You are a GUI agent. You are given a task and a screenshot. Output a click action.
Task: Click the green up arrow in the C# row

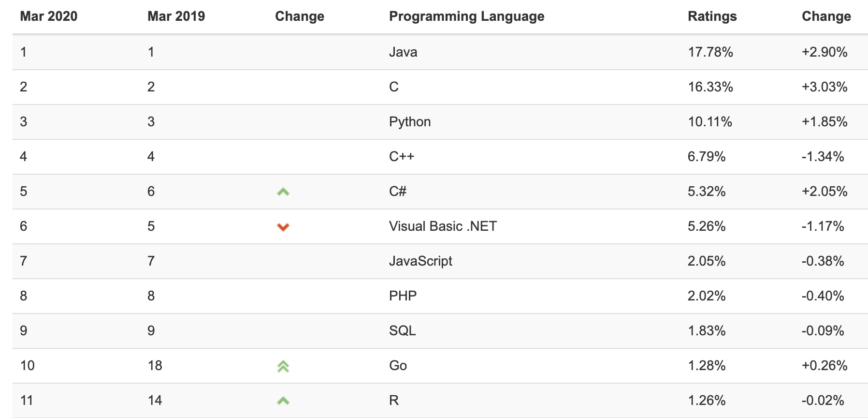click(x=283, y=192)
